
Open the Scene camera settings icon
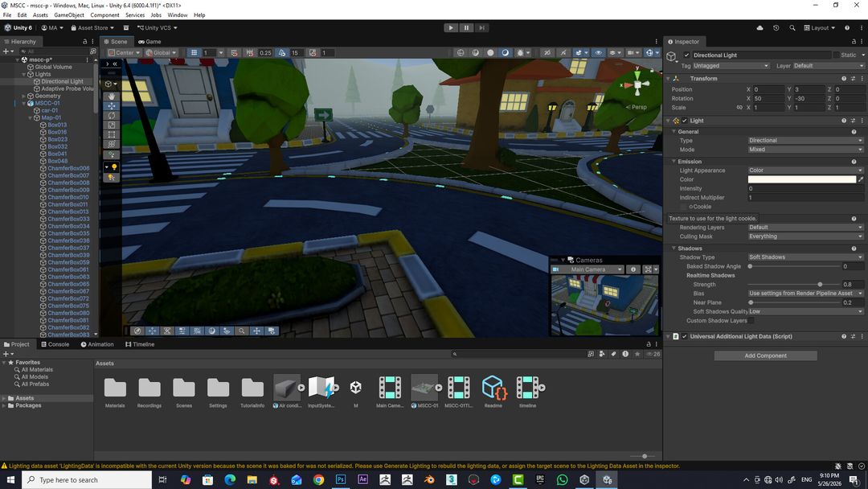(x=633, y=52)
